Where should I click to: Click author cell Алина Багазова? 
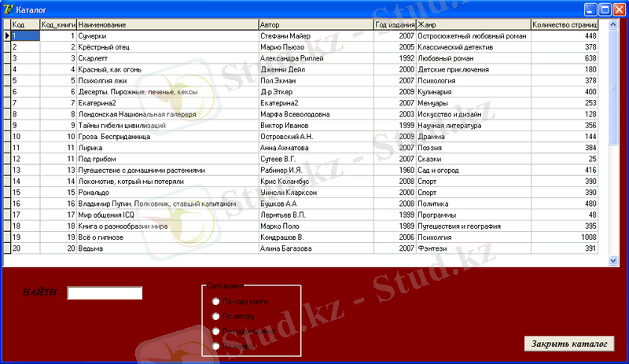coord(317,248)
